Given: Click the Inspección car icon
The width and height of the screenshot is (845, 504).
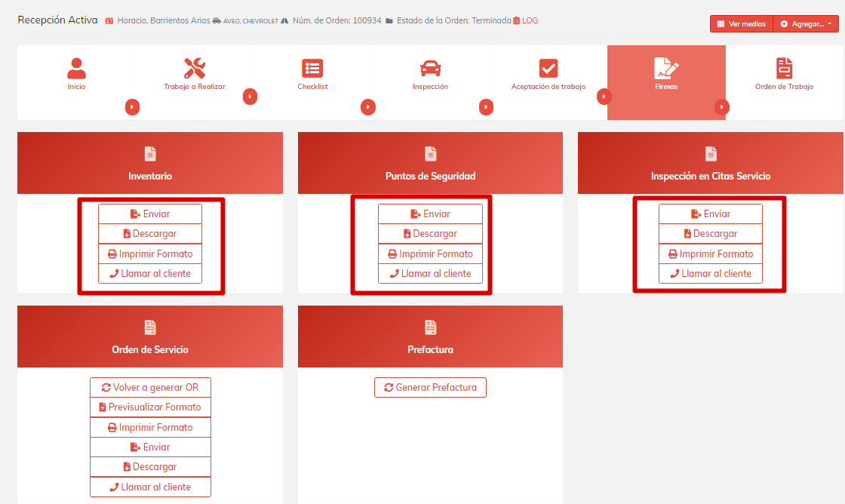Looking at the screenshot, I should [x=430, y=69].
